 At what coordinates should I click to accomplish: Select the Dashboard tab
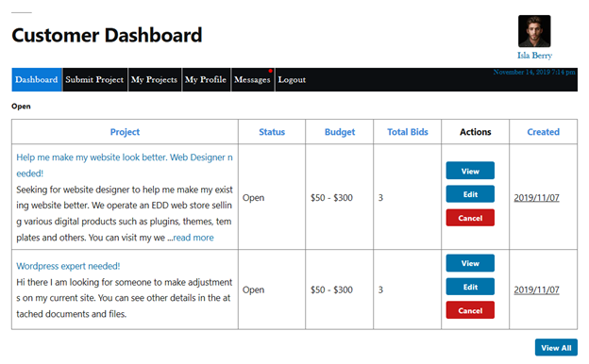coord(37,79)
